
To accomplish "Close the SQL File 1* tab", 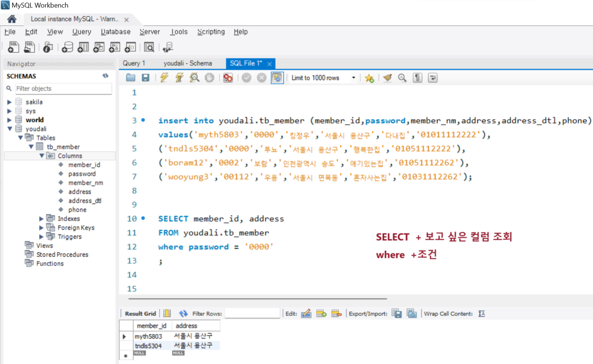I will click(x=269, y=64).
